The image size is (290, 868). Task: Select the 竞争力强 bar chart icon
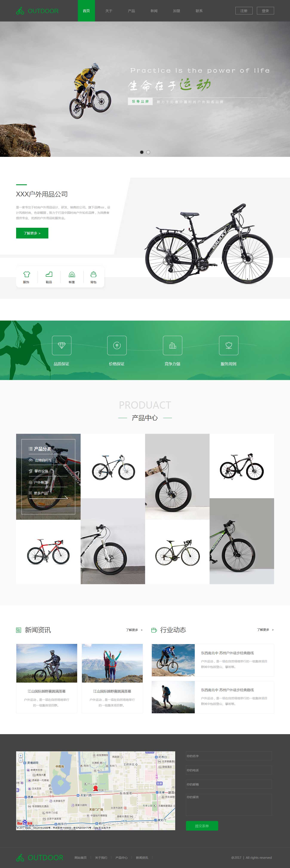(x=173, y=345)
